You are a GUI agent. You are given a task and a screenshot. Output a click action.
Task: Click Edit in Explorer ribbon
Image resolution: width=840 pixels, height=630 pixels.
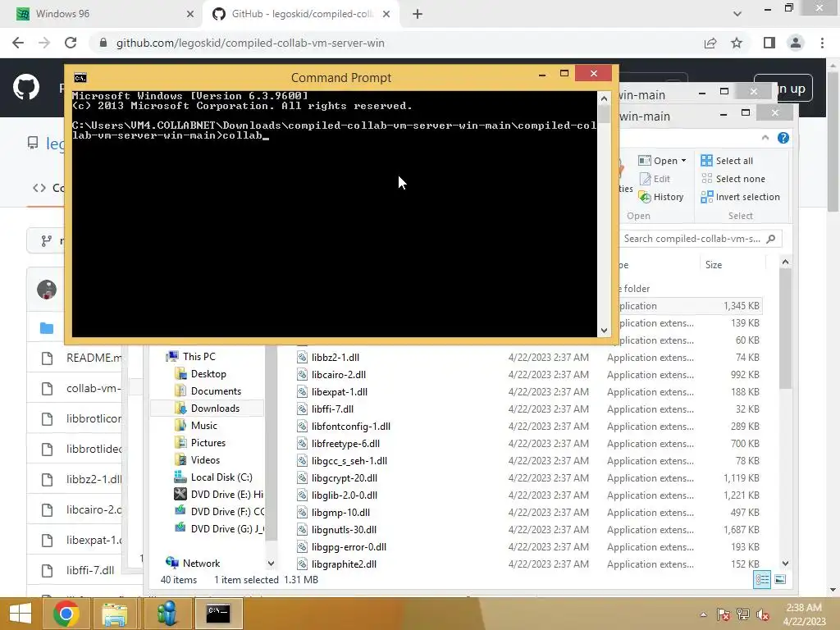click(655, 179)
